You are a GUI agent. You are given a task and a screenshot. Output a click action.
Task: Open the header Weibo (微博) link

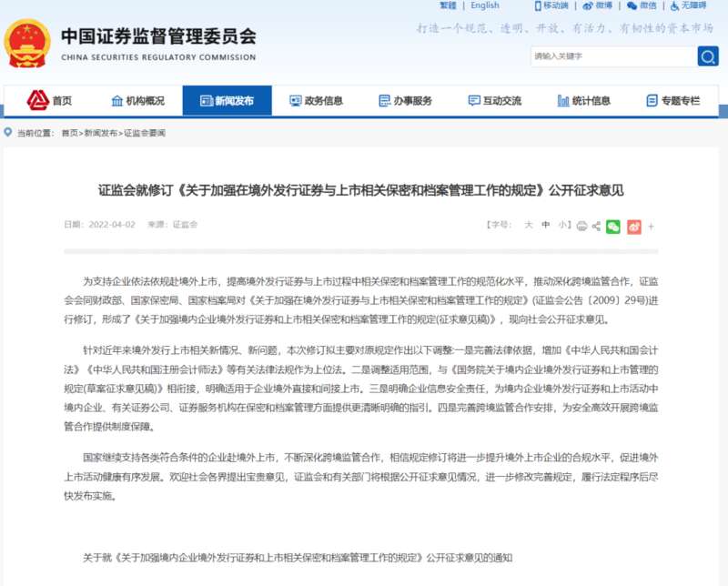click(598, 5)
